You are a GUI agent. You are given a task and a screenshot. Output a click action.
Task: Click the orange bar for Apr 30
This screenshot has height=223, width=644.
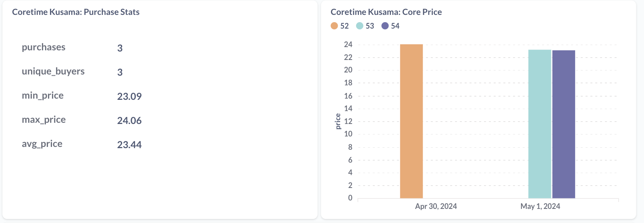411,121
